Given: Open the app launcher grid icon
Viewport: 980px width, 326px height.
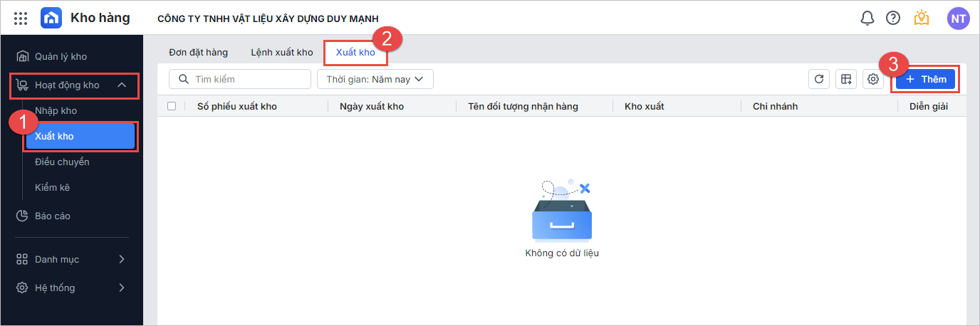Looking at the screenshot, I should pyautogui.click(x=21, y=19).
